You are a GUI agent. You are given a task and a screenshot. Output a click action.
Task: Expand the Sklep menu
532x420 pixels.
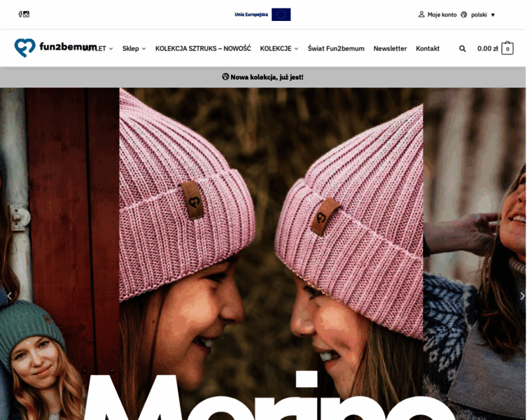click(x=134, y=48)
